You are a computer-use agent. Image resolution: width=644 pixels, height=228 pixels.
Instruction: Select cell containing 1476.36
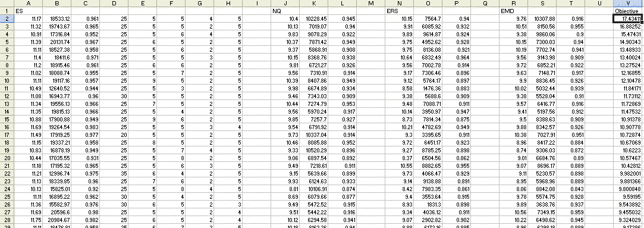pyautogui.click(x=428, y=88)
